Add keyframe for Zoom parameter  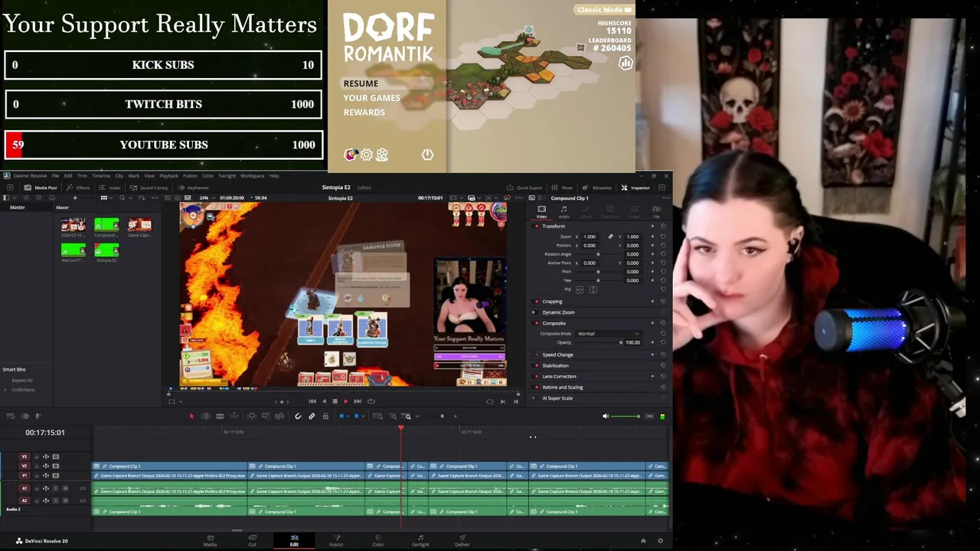652,236
